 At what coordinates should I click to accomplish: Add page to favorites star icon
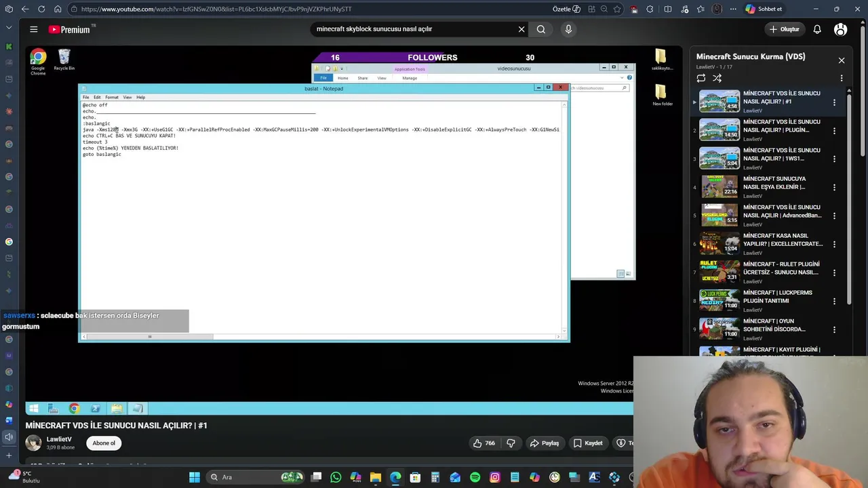(x=617, y=9)
